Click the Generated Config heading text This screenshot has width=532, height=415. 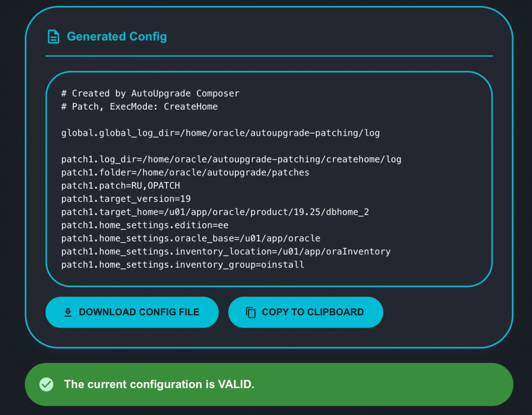pos(117,36)
